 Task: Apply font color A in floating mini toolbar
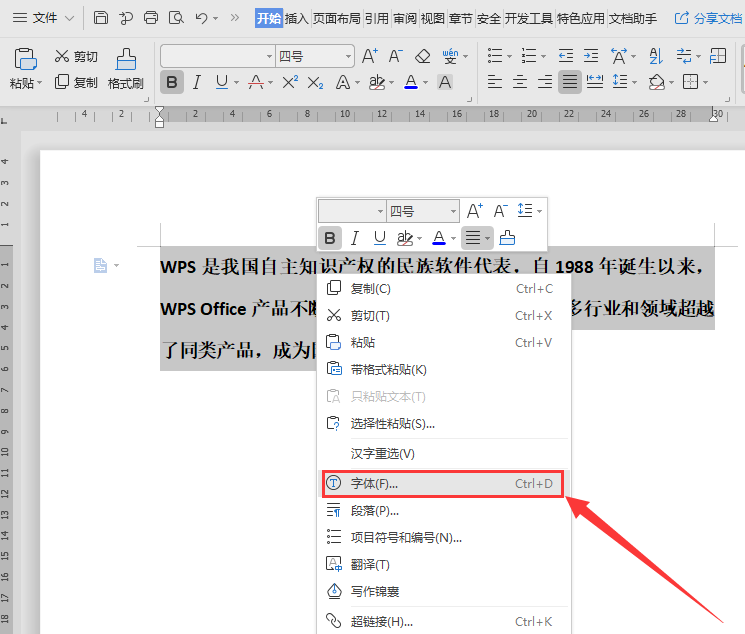coord(439,237)
